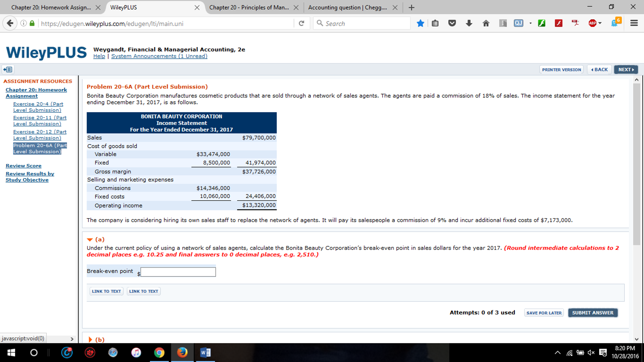Open iTunes from the taskbar
Viewport: 644px width, 362px height.
click(136, 353)
